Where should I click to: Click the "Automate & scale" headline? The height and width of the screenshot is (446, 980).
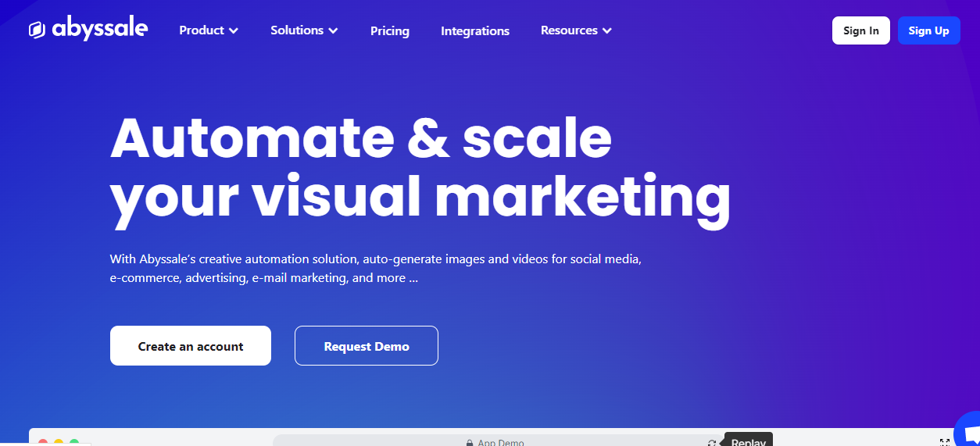pyautogui.click(x=361, y=137)
